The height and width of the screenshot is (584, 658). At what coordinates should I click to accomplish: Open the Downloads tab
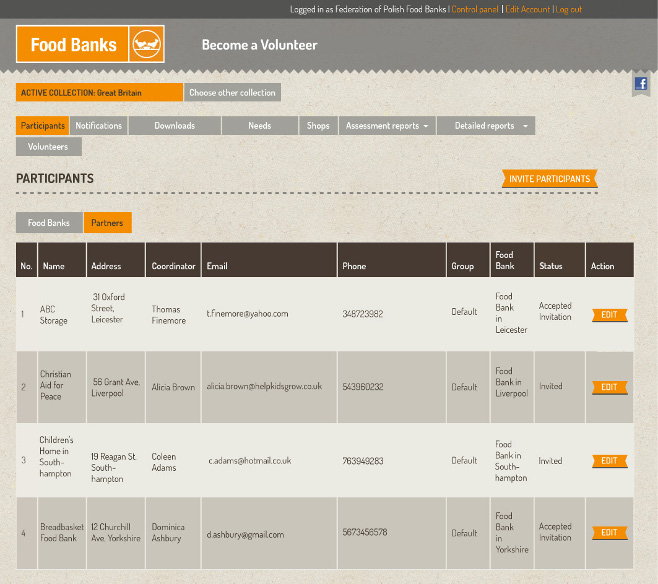click(174, 126)
